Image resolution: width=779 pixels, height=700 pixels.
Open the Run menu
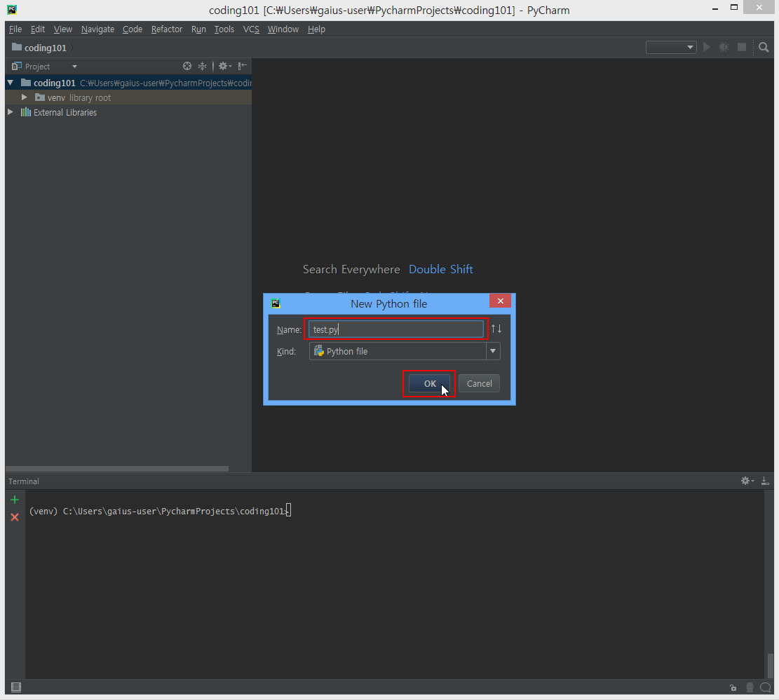click(x=198, y=29)
